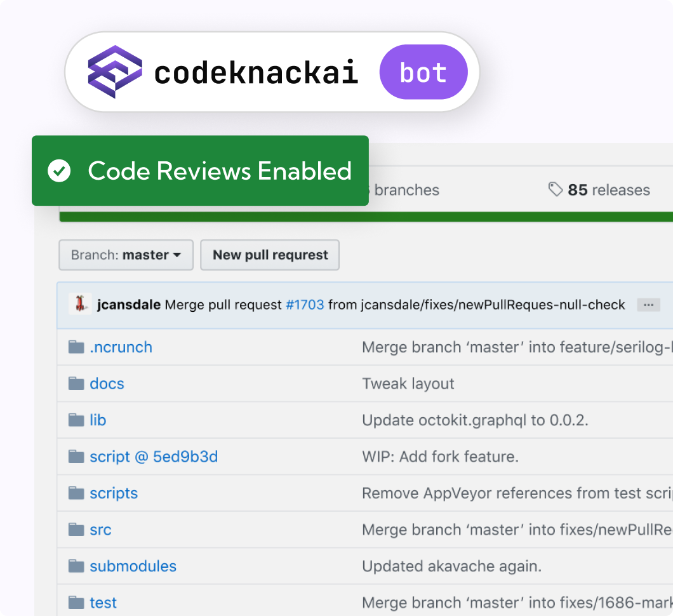The height and width of the screenshot is (616, 673).
Task: Click folder icon next to docs
Action: (x=76, y=384)
